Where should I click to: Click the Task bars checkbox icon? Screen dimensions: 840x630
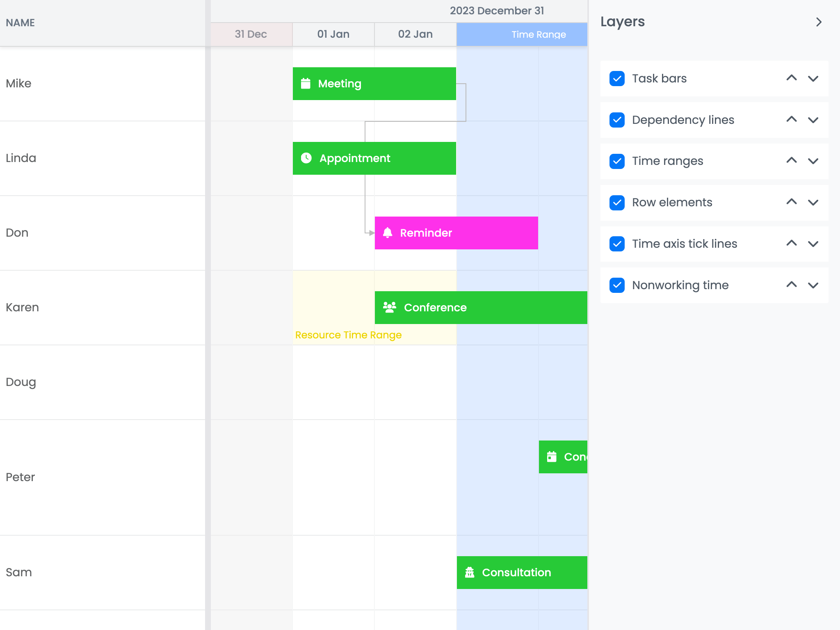tap(617, 78)
